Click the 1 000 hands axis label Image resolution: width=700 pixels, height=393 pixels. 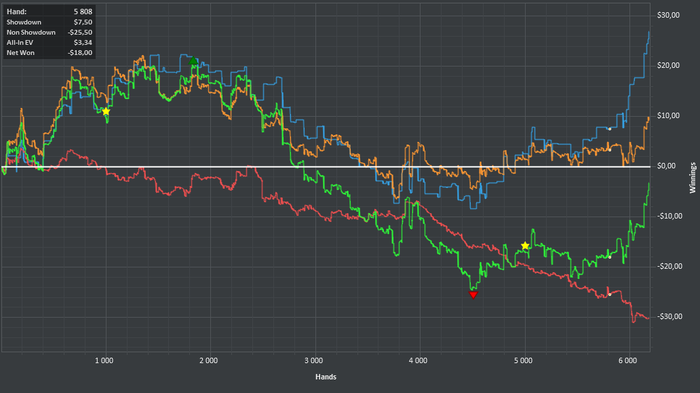click(x=104, y=361)
